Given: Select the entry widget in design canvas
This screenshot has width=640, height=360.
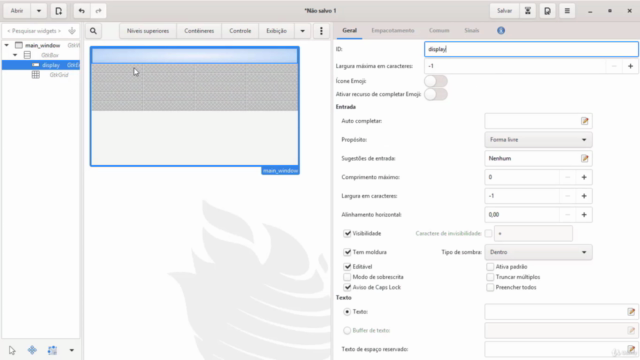Looking at the screenshot, I should (195, 56).
